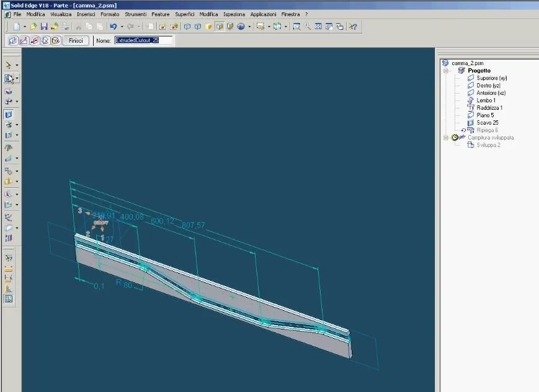Select Anteriore (xz) plane in tree

[x=491, y=93]
